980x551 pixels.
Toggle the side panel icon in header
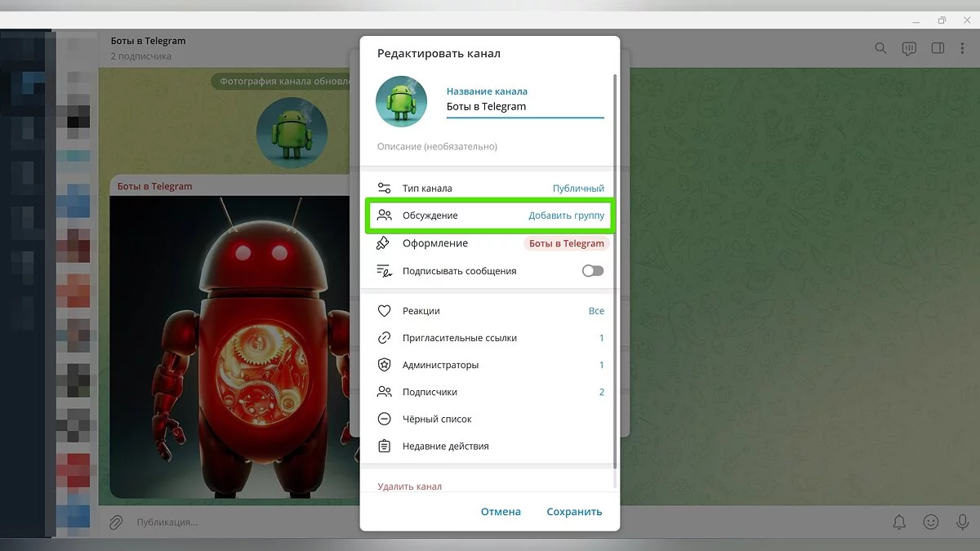pos(938,48)
